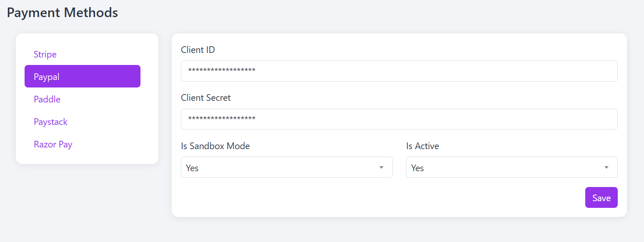Select the Paypal sidebar item
The height and width of the screenshot is (242, 644).
click(83, 76)
